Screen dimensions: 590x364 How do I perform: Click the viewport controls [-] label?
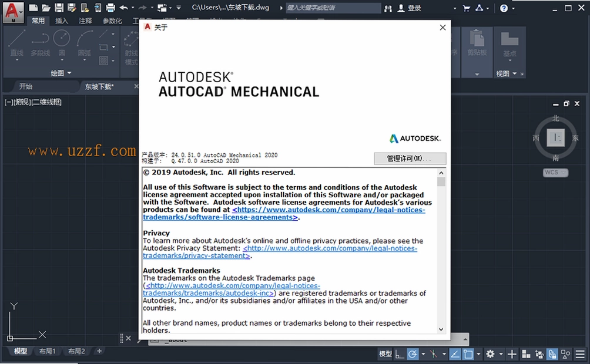[9, 102]
